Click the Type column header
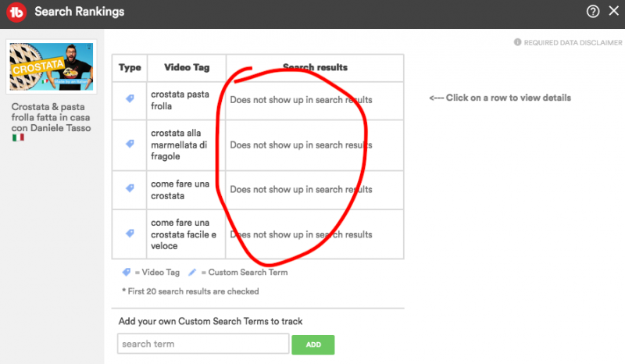Viewport: 625px width, 364px height. [130, 68]
